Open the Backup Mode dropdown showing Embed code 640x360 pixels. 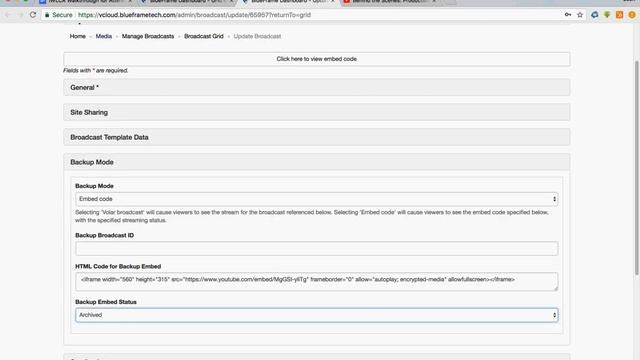point(316,199)
